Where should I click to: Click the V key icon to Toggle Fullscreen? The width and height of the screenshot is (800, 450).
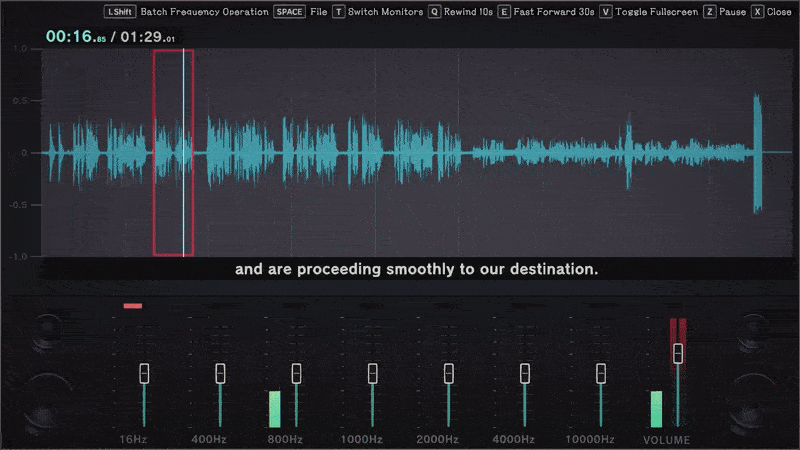pyautogui.click(x=606, y=12)
